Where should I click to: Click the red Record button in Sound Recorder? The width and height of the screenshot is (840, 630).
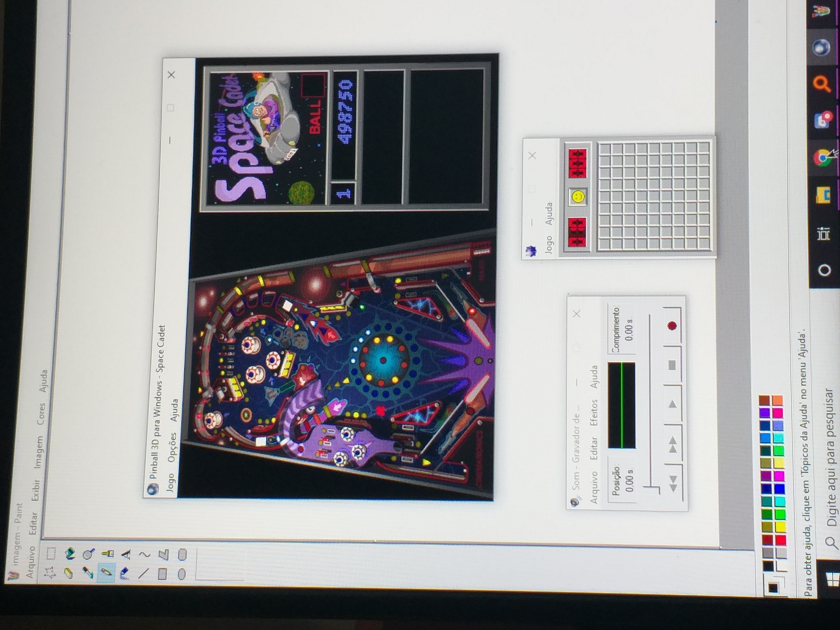point(672,325)
